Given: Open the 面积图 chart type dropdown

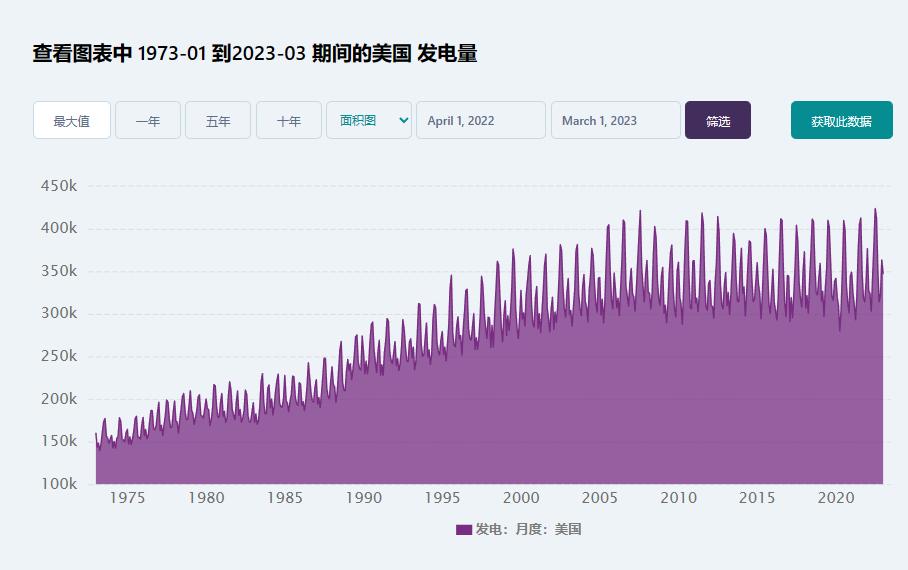Looking at the screenshot, I should point(369,120).
